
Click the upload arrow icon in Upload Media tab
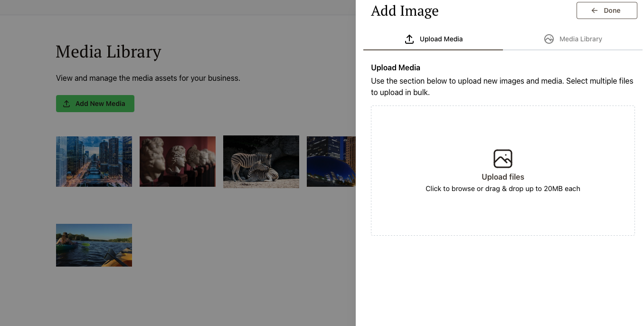coord(409,39)
